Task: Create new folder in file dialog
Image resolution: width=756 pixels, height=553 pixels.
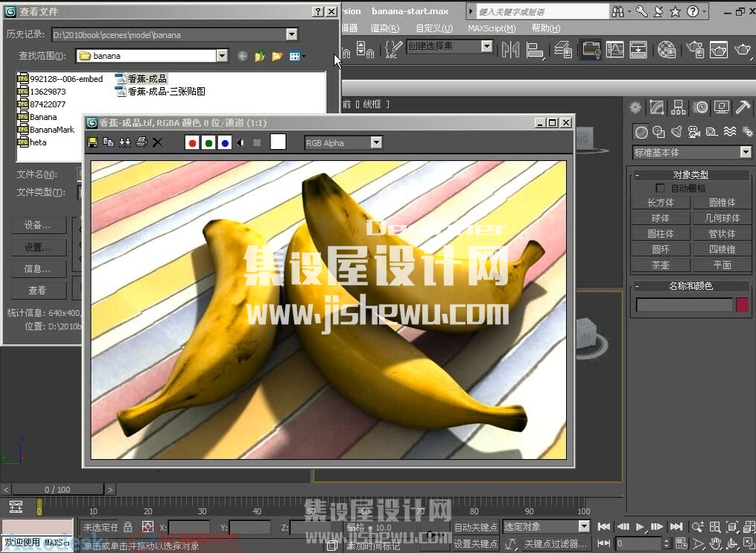Action: coord(277,57)
